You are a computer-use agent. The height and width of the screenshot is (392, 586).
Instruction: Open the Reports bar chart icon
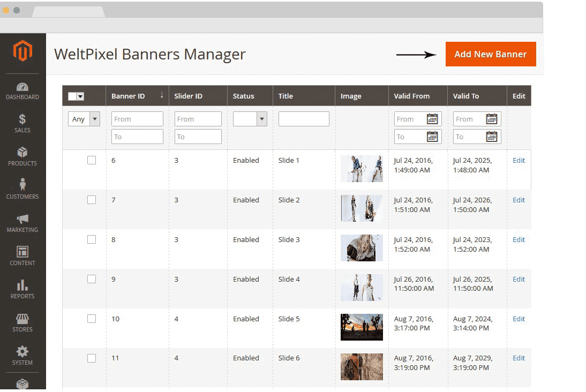click(x=22, y=286)
